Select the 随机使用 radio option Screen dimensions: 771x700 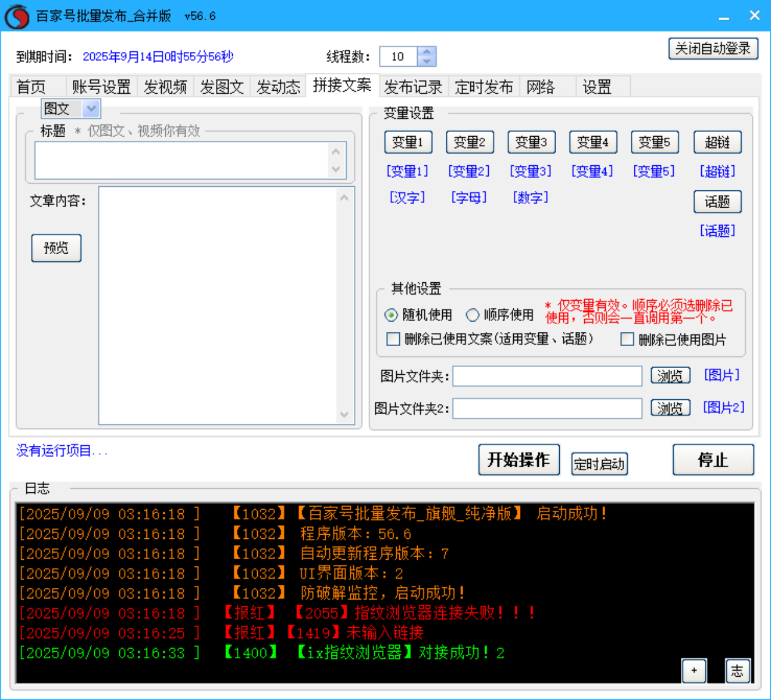point(392,314)
